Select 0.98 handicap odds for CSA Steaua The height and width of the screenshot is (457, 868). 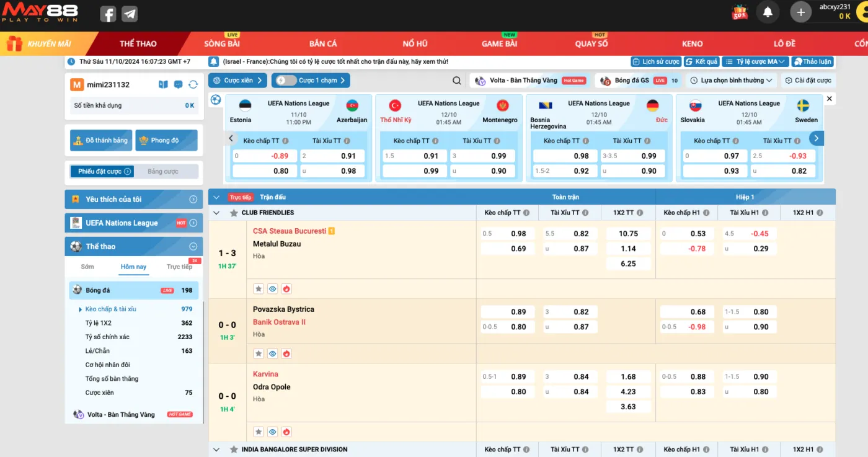point(508,234)
